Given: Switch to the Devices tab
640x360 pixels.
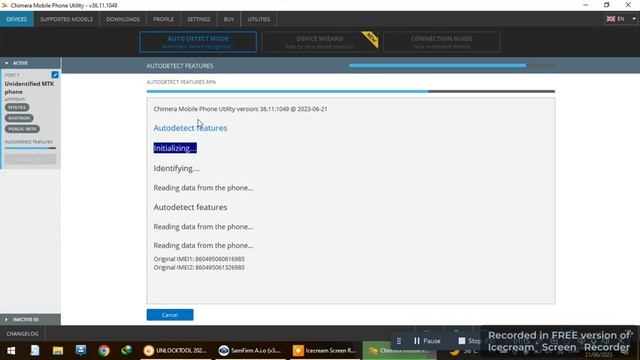Looking at the screenshot, I should tap(17, 19).
